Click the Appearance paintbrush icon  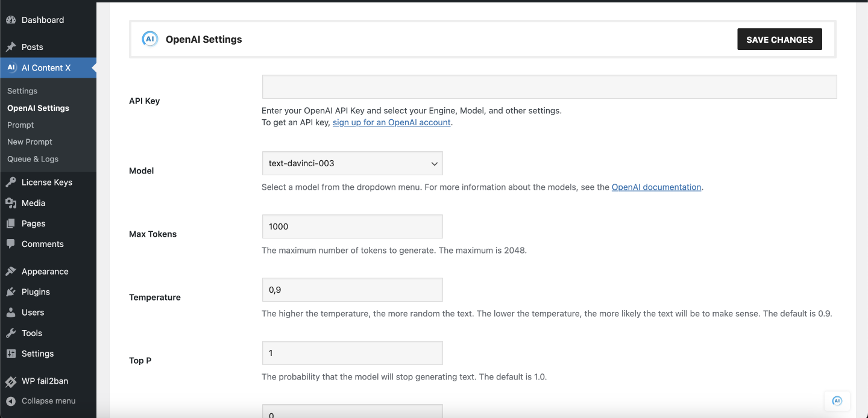11,272
